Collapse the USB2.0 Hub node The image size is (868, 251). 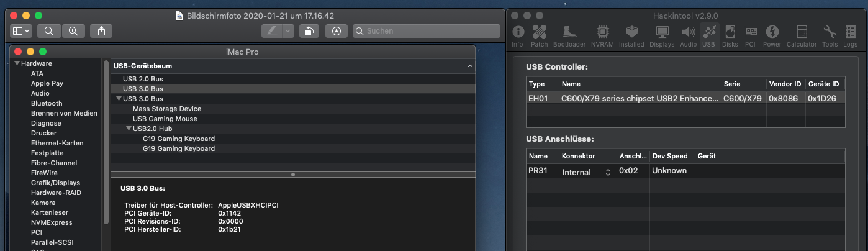(x=129, y=129)
